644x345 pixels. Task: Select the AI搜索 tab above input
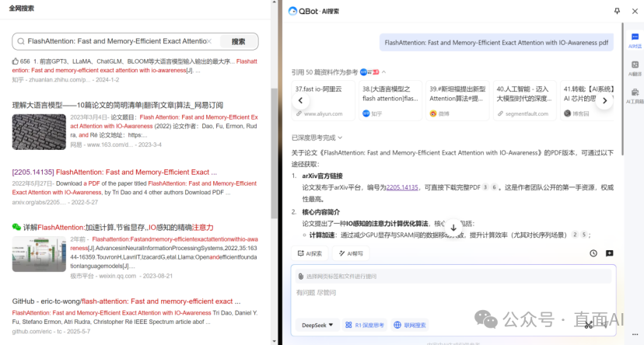point(310,253)
